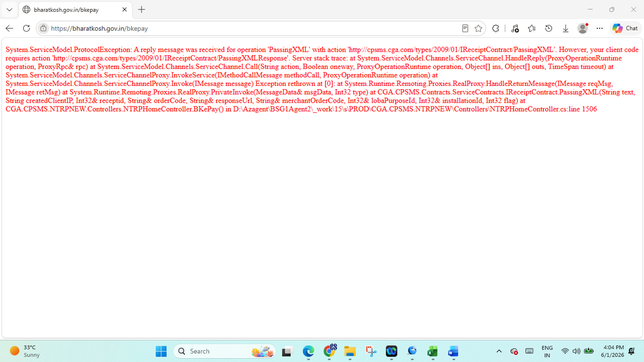Open the Copilot Chat button
The image size is (644, 362).
pyautogui.click(x=625, y=28)
